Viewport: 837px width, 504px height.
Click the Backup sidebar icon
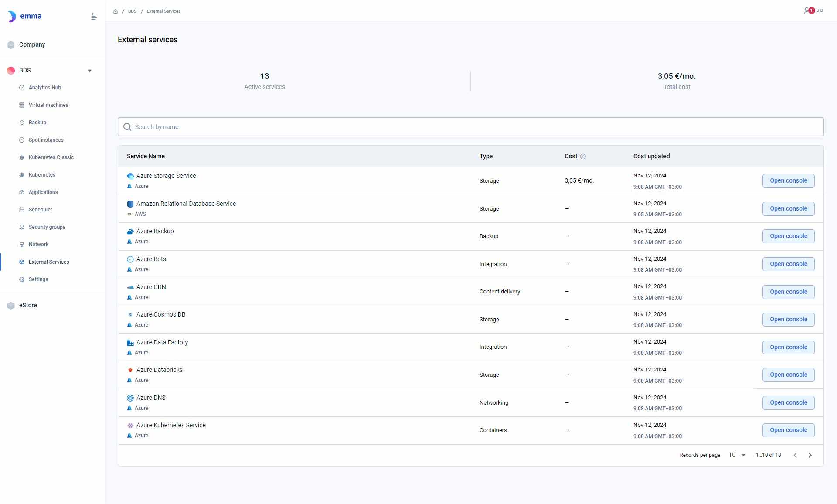click(x=22, y=123)
